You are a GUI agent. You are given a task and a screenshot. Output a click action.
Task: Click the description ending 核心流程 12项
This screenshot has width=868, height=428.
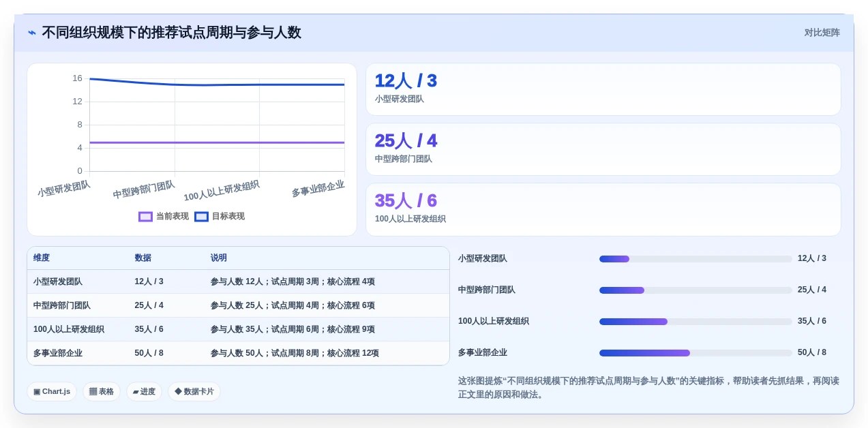[295, 353]
